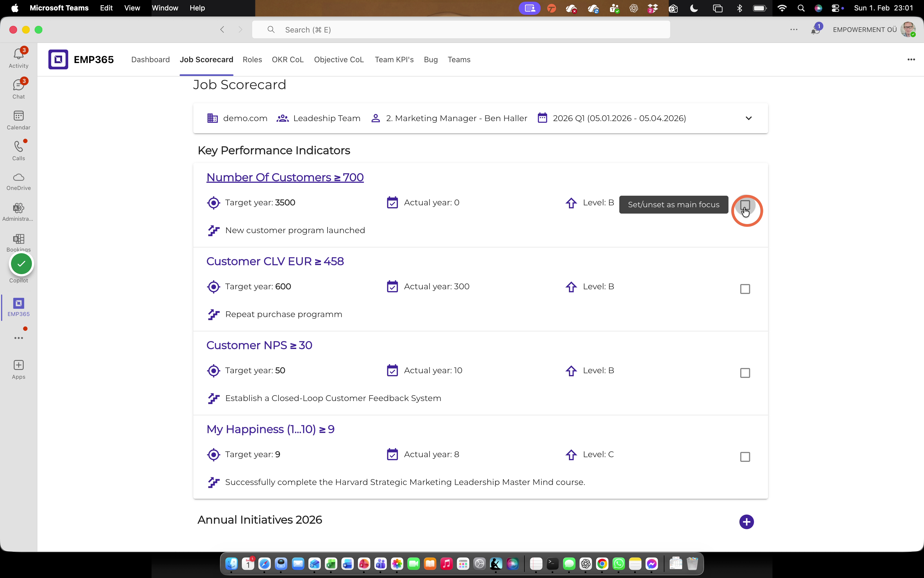
Task: Select the EMP365 app in sidebar
Action: tap(18, 307)
